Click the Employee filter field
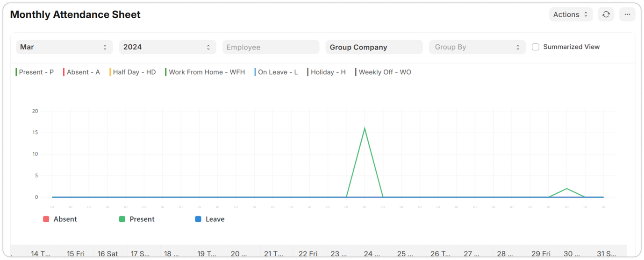The width and height of the screenshot is (644, 260). point(271,47)
